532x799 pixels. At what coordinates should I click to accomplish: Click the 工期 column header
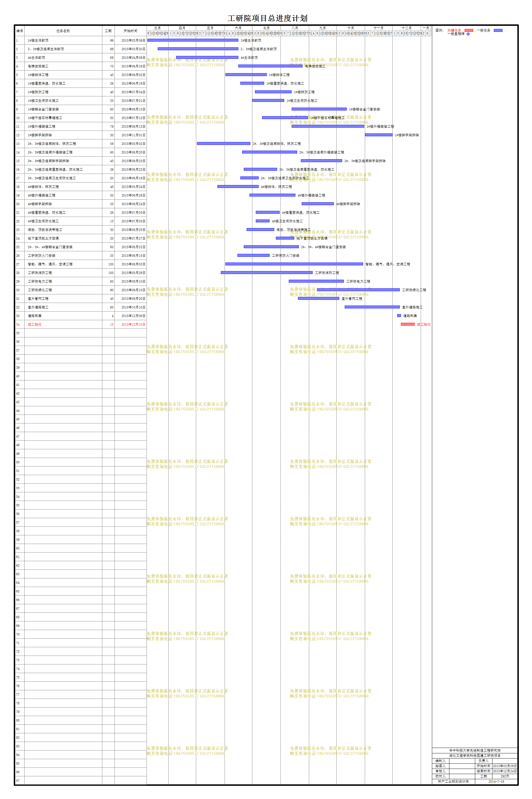(108, 31)
